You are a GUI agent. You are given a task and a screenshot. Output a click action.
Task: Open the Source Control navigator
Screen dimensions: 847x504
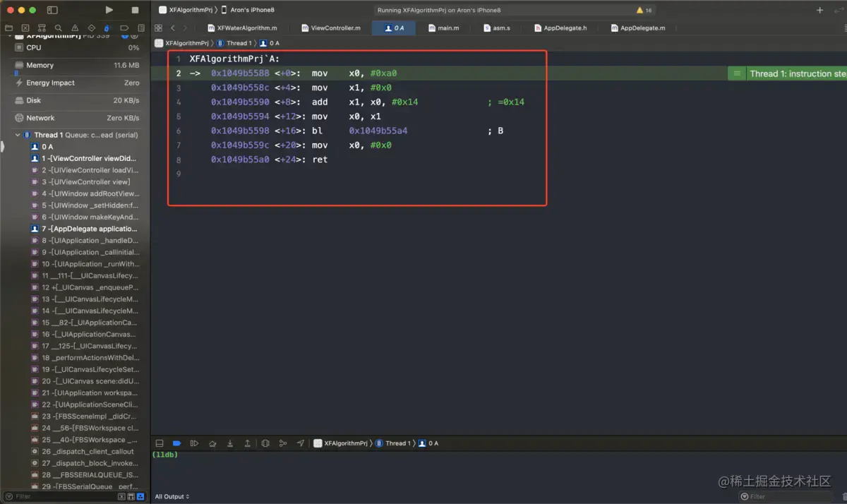point(25,28)
